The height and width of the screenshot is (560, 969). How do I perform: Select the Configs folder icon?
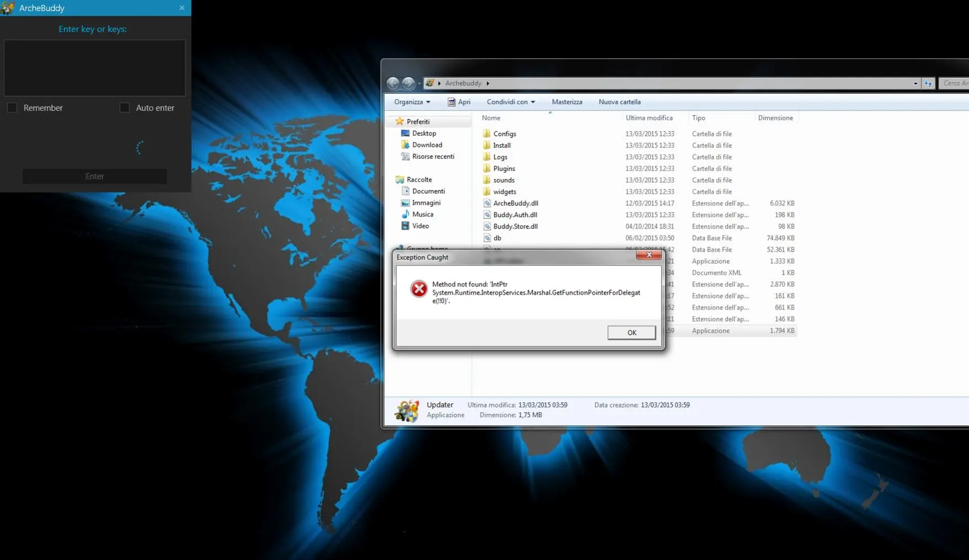pyautogui.click(x=487, y=134)
